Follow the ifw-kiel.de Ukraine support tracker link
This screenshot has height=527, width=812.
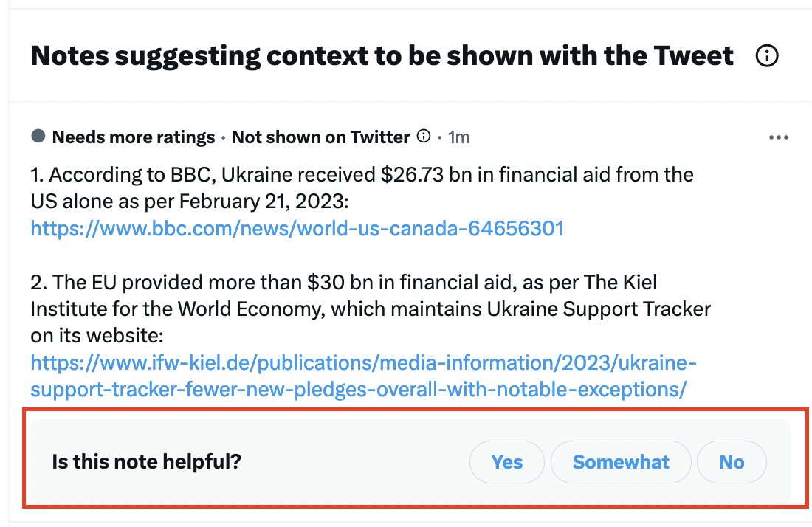tap(363, 376)
